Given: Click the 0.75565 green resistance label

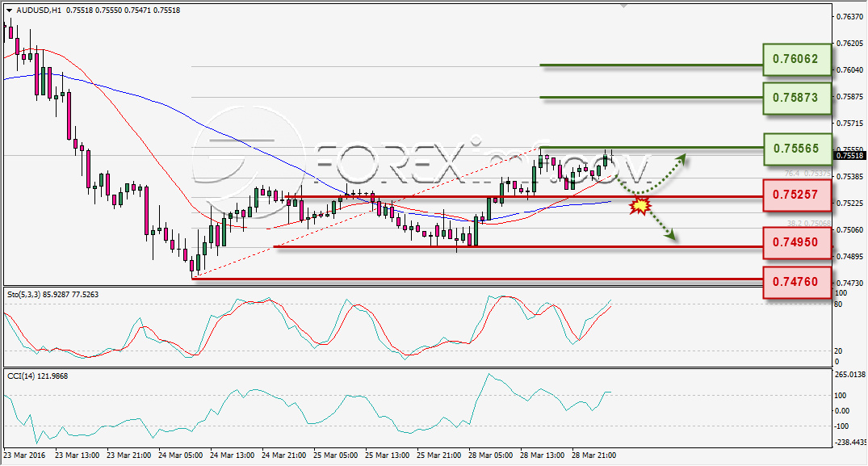Looking at the screenshot, I should [797, 149].
